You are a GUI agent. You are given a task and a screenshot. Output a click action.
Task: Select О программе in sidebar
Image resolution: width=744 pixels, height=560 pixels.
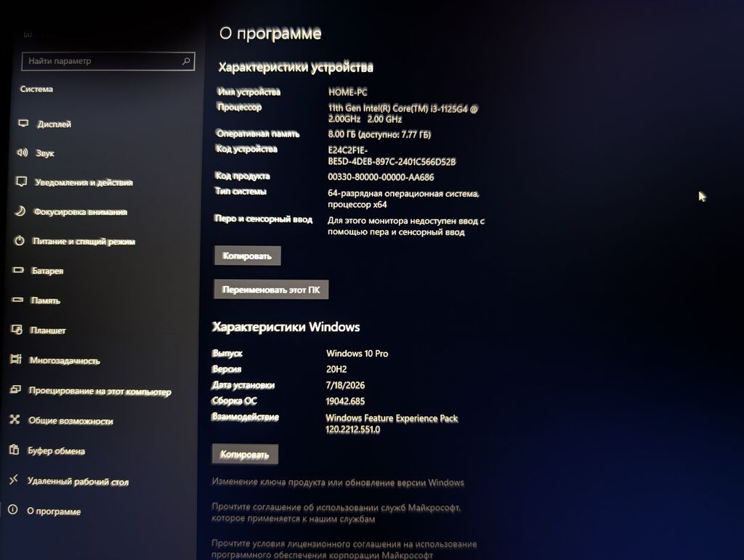[x=54, y=511]
